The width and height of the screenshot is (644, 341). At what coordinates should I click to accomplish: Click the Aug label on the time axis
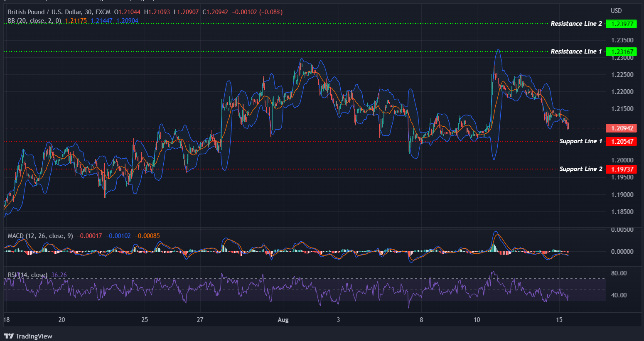click(283, 320)
